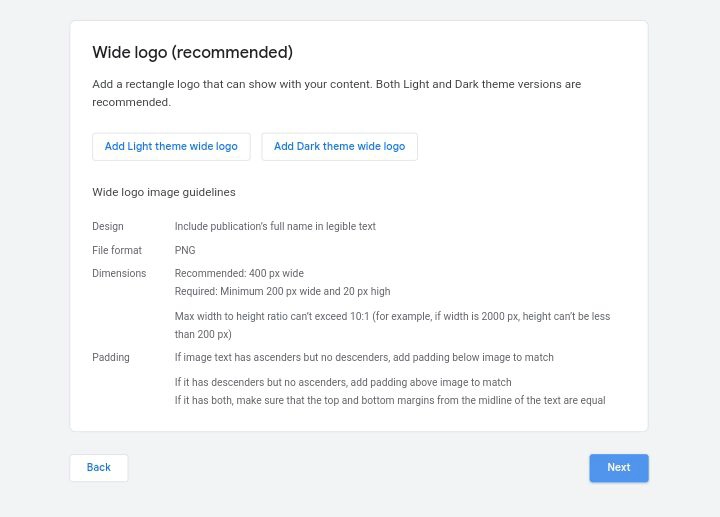
Task: Click the max width to height ratio text
Action: coord(391,325)
